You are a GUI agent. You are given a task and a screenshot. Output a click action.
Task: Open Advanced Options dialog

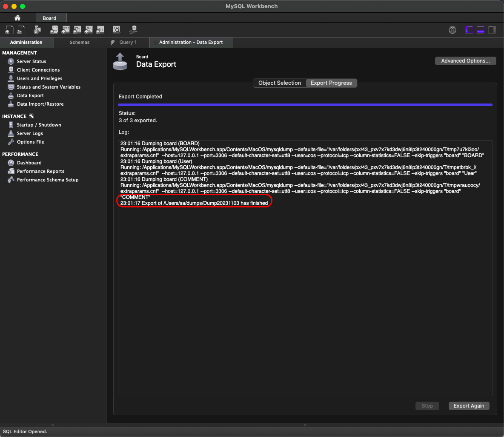click(x=465, y=61)
